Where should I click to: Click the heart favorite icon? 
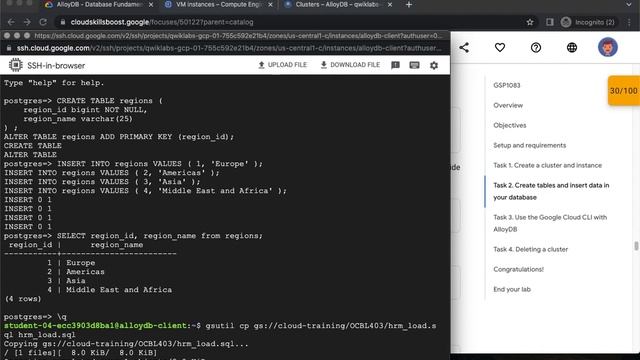click(x=500, y=47)
